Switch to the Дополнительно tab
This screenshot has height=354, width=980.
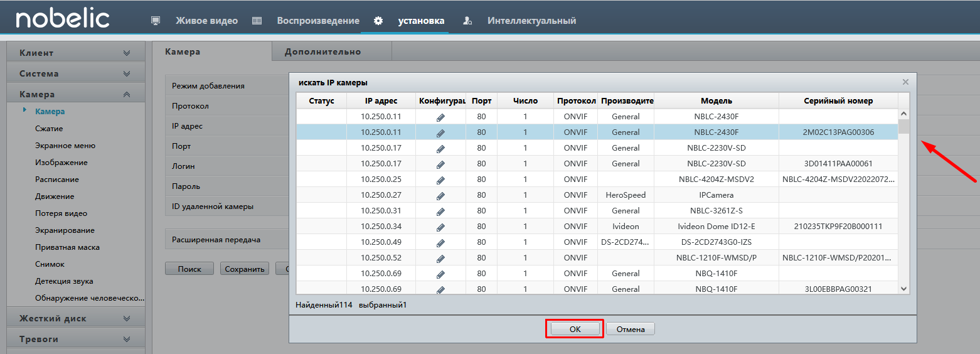[332, 51]
